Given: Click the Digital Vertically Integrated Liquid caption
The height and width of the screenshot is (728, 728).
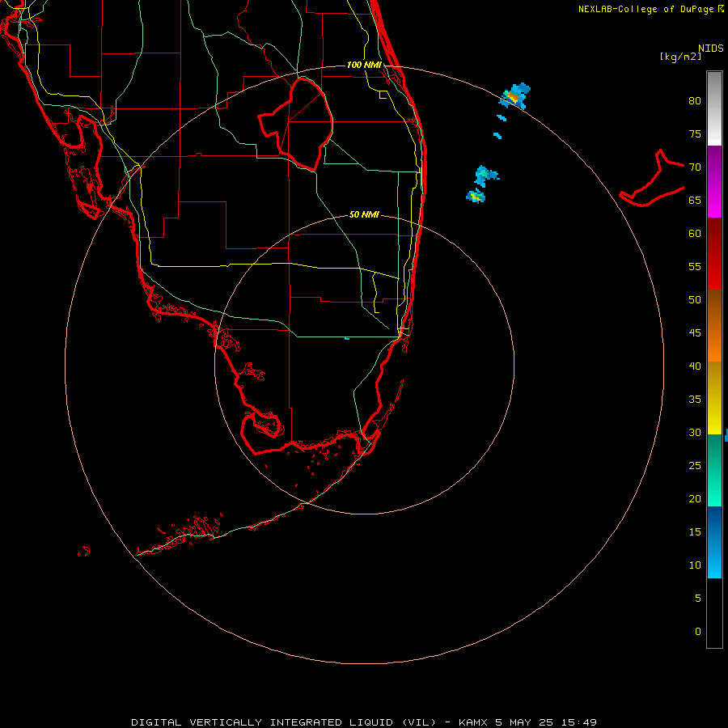Looking at the screenshot, I should tap(364, 722).
